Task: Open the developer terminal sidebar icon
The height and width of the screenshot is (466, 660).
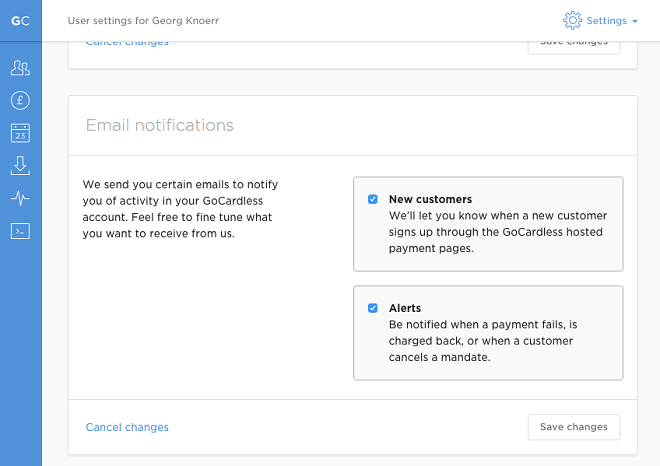Action: click(x=20, y=230)
